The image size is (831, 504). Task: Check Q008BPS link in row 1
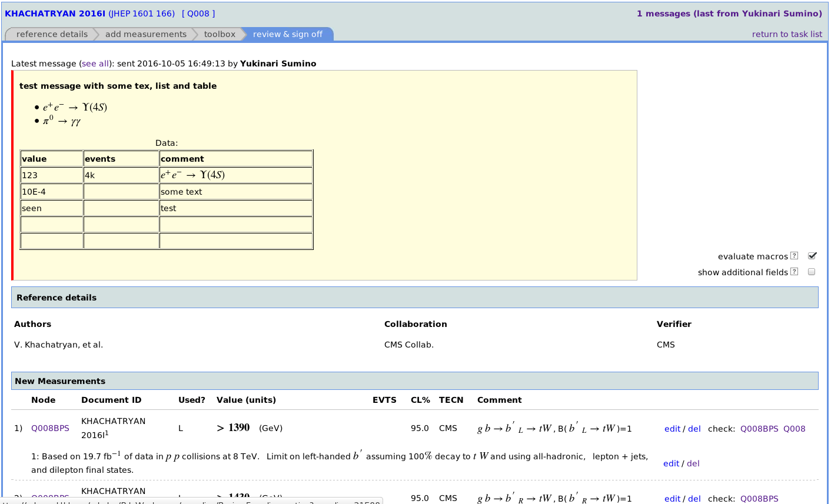point(759,429)
